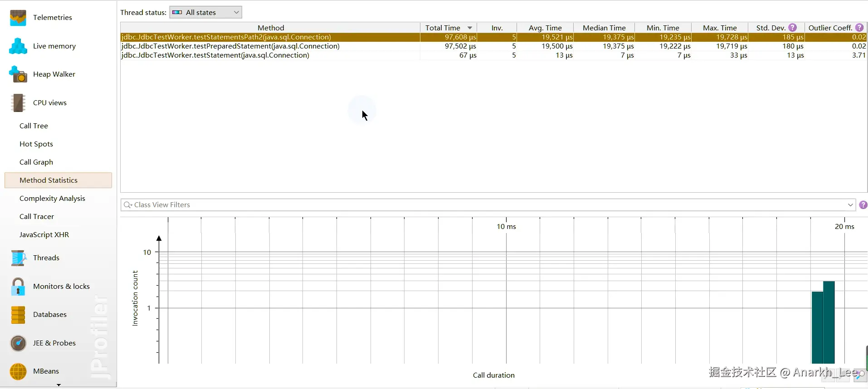The image size is (868, 389).
Task: Sort by the Method column header
Action: pos(270,28)
